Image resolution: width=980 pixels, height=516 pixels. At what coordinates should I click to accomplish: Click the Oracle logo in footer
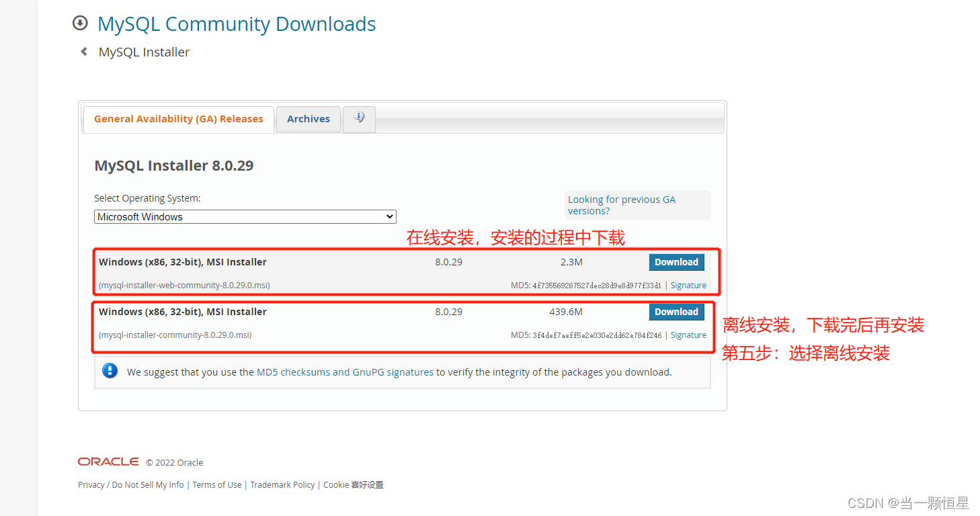pyautogui.click(x=108, y=462)
